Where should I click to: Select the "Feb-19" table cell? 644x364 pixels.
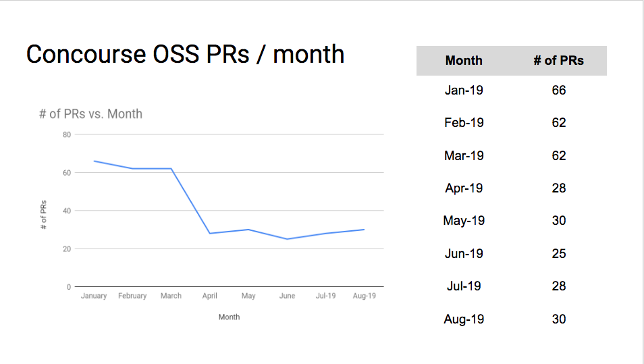click(464, 123)
